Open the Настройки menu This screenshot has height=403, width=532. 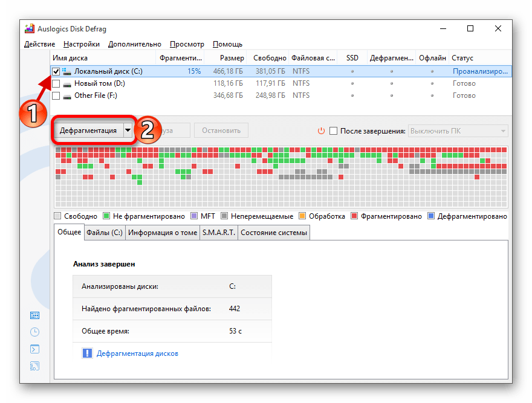pyautogui.click(x=82, y=44)
